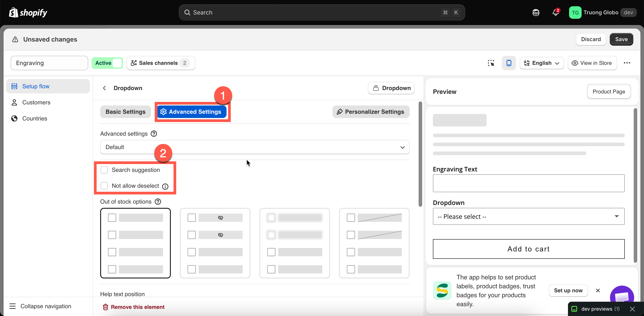This screenshot has width=644, height=316.
Task: Show info for Not allow deselect
Action: point(165,186)
